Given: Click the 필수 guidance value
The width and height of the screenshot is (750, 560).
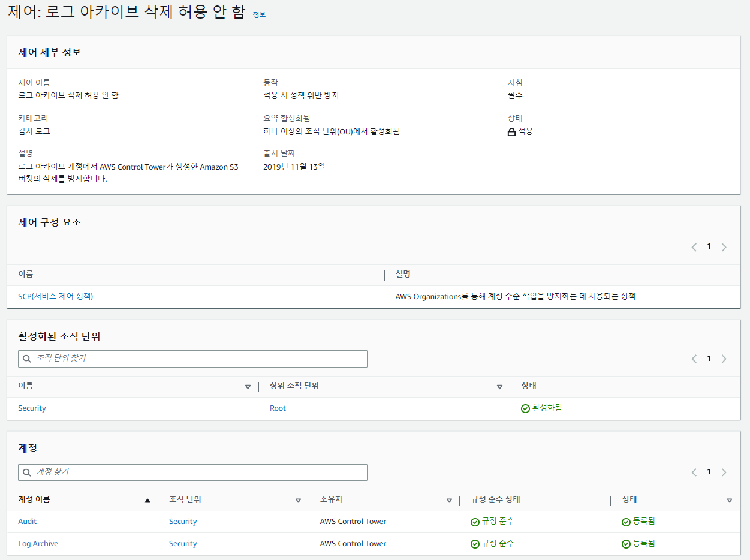Looking at the screenshot, I should coord(515,95).
